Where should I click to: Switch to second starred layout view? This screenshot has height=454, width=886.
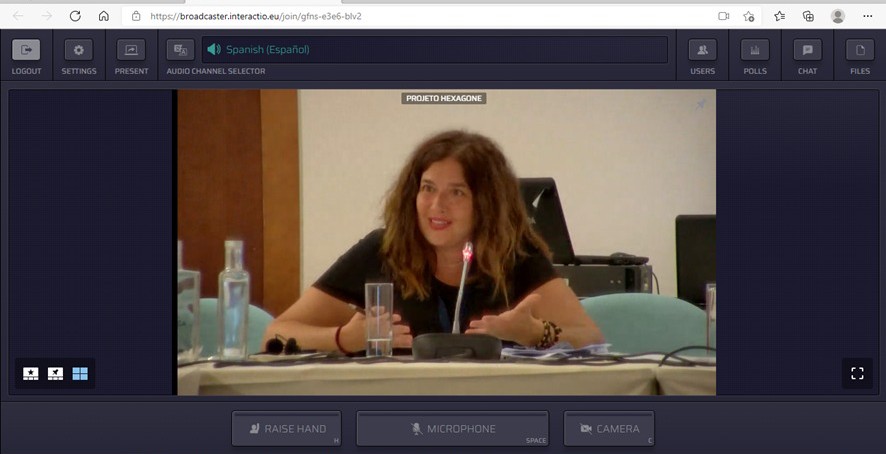coord(55,374)
